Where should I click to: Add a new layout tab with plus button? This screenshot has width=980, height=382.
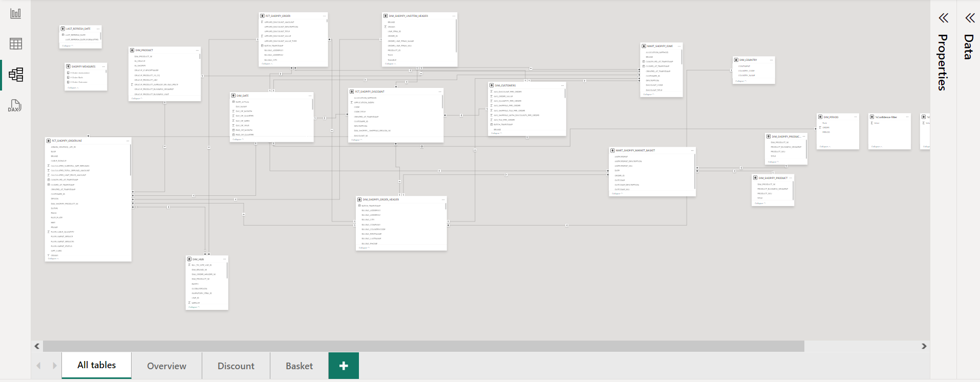[344, 366]
